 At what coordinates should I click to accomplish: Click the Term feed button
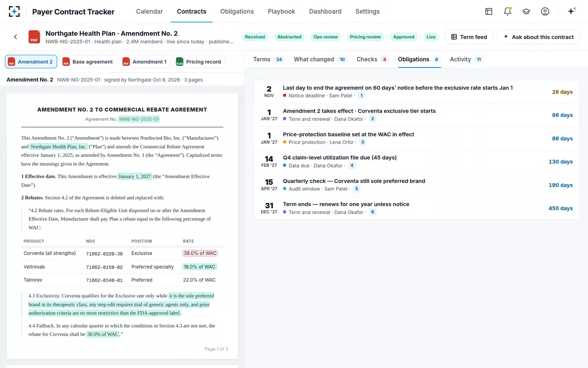pyautogui.click(x=469, y=37)
